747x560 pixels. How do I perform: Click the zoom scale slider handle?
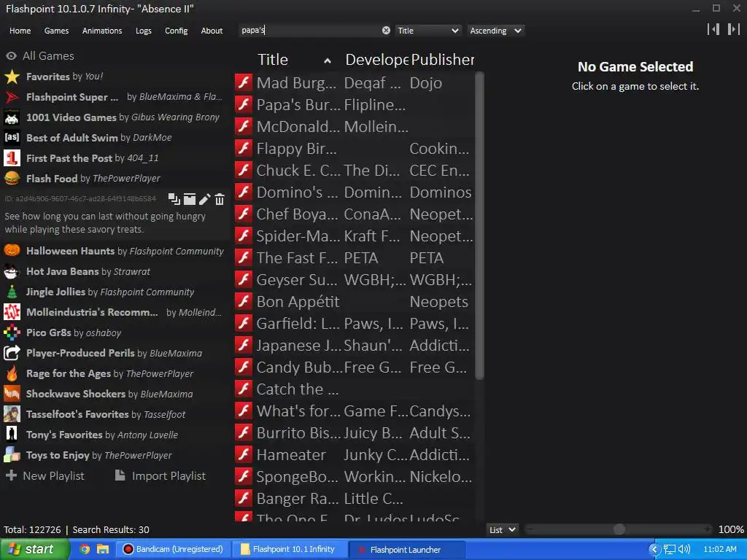pos(619,529)
